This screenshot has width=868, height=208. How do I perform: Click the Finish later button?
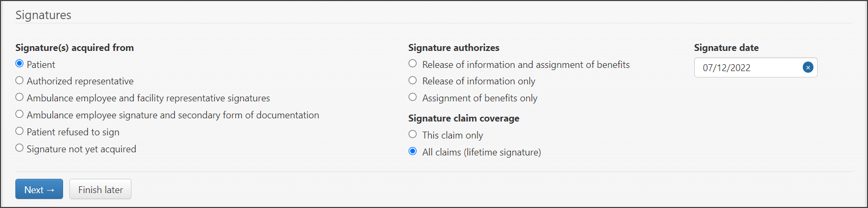click(x=100, y=189)
